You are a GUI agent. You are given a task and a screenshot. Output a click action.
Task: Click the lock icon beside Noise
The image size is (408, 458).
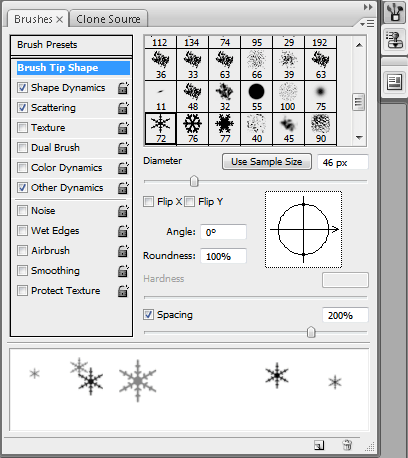pos(123,211)
